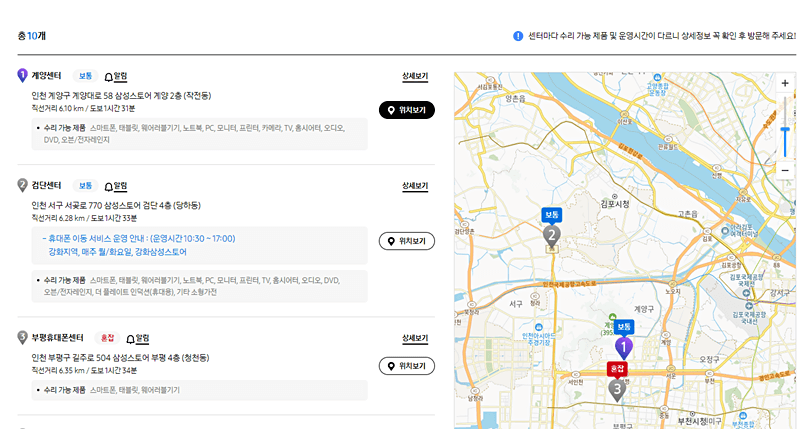
Task: Click the bell alarm icon for 검단센터
Action: (x=109, y=187)
